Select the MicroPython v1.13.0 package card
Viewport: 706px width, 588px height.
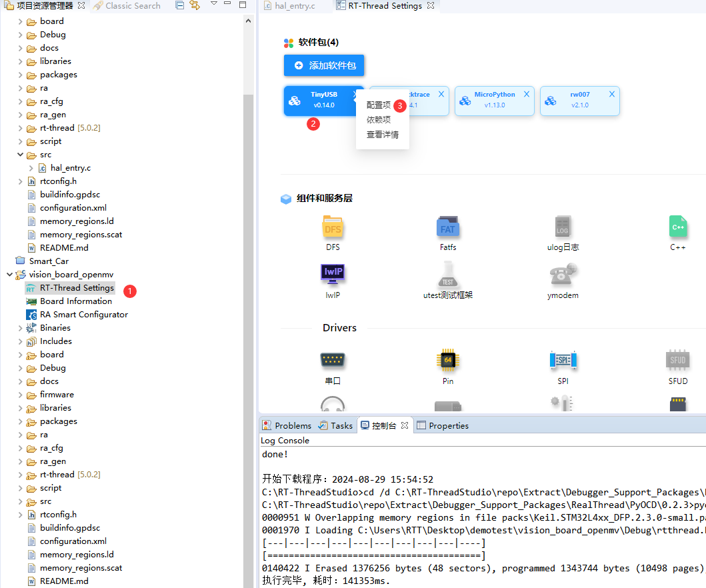pyautogui.click(x=495, y=101)
